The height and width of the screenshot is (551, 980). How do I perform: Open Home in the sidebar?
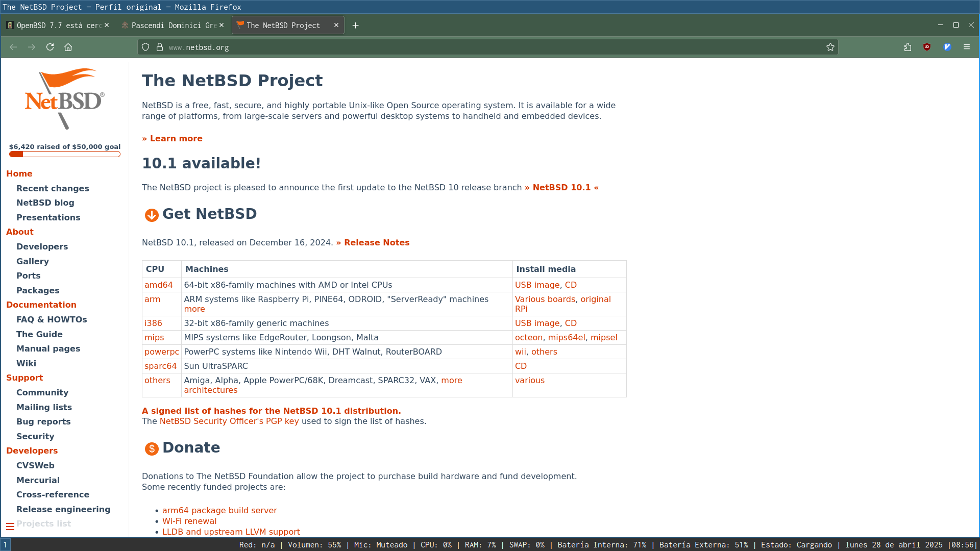[19, 173]
